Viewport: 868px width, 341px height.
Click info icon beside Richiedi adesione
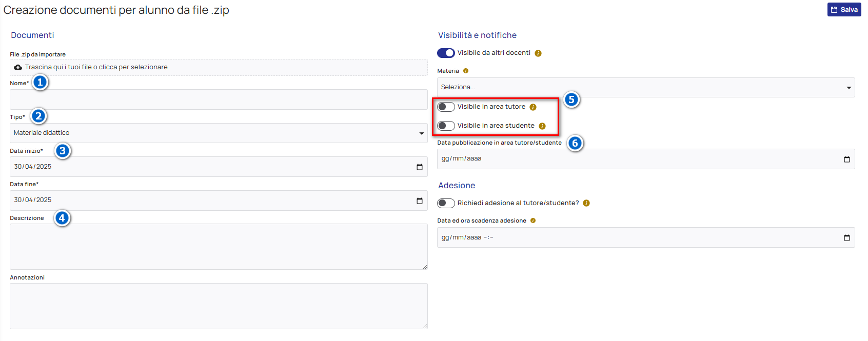pos(586,203)
